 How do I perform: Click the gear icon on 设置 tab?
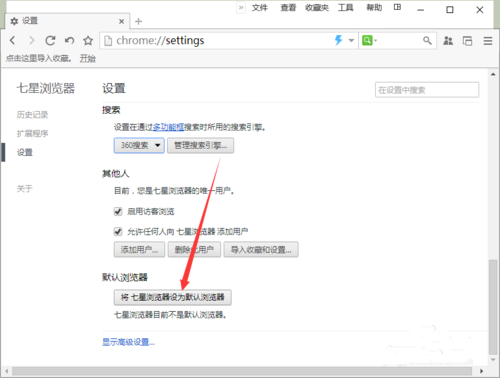pyautogui.click(x=14, y=21)
